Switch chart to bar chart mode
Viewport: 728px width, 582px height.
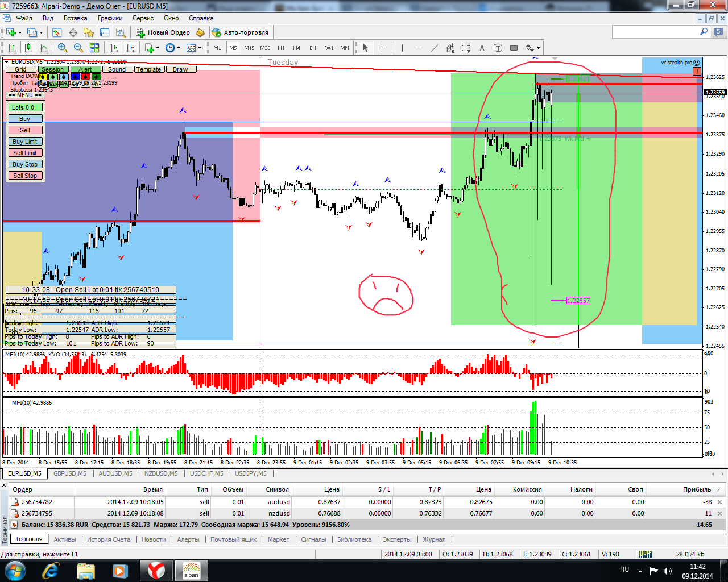tap(11, 48)
